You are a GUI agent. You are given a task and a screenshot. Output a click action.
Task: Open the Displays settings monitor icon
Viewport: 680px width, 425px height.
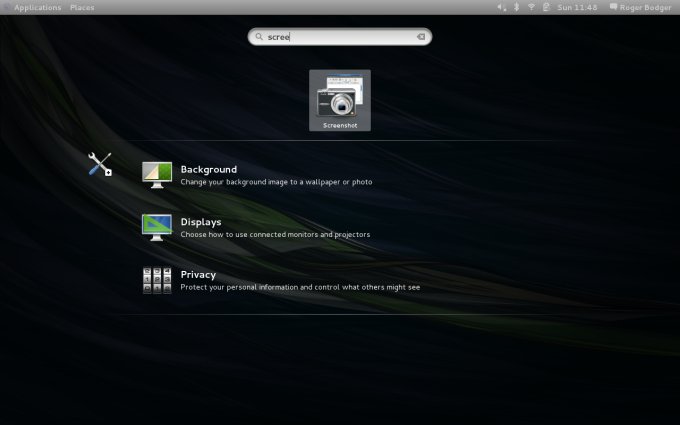click(157, 227)
